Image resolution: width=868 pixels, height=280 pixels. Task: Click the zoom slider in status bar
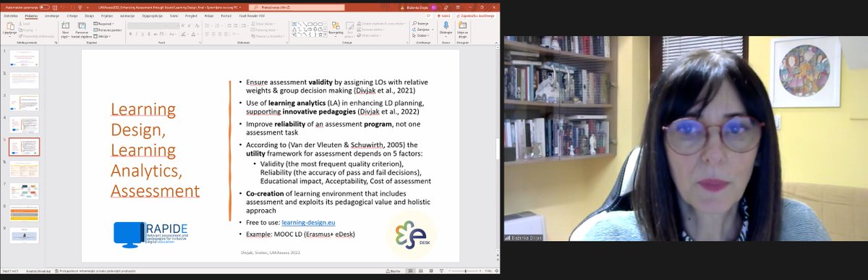464,271
